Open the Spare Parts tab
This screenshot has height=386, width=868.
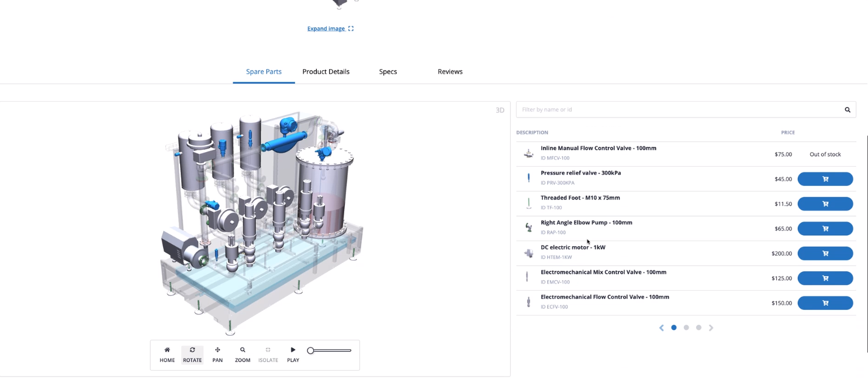(x=264, y=71)
